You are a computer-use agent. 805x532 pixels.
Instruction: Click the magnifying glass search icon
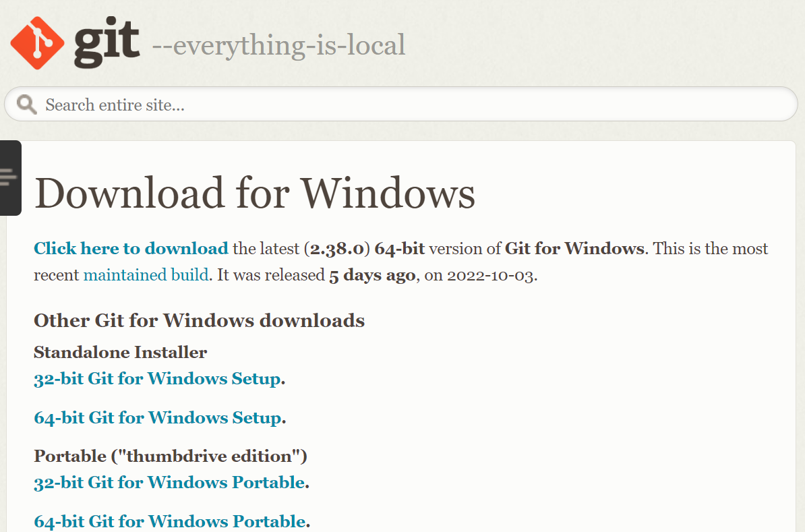point(26,105)
